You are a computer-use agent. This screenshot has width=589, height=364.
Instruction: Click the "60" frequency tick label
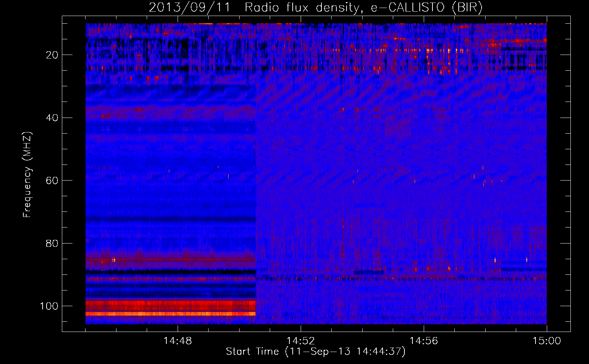[x=52, y=181]
